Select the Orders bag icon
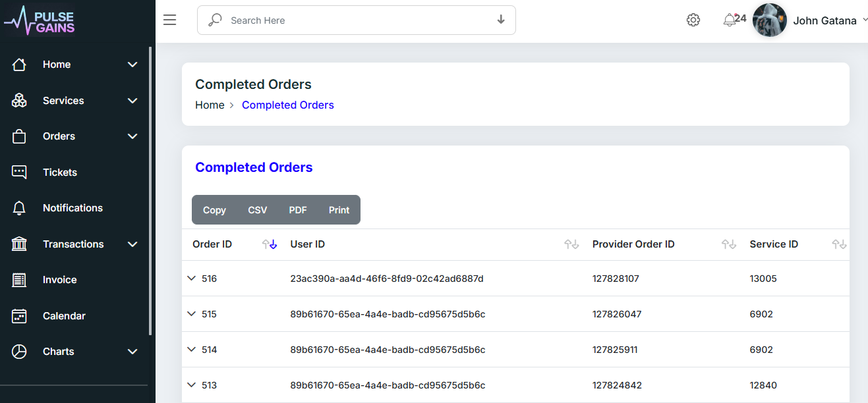 point(19,136)
